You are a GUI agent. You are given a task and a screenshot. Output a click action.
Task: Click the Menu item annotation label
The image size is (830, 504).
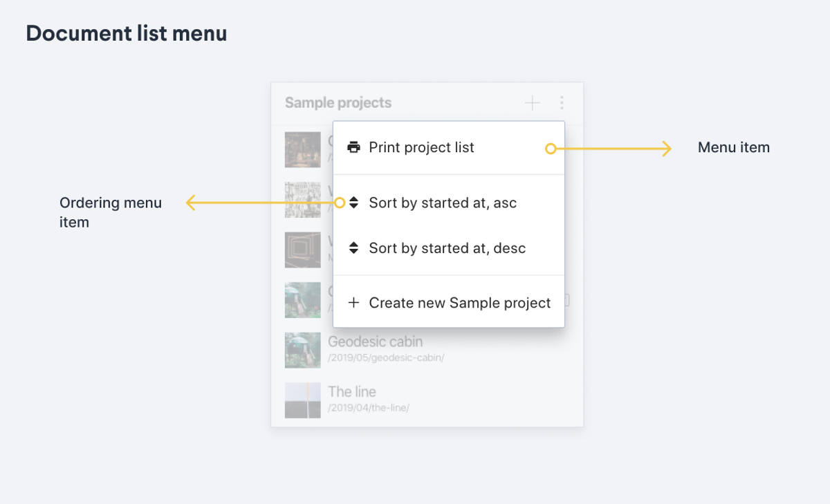734,147
